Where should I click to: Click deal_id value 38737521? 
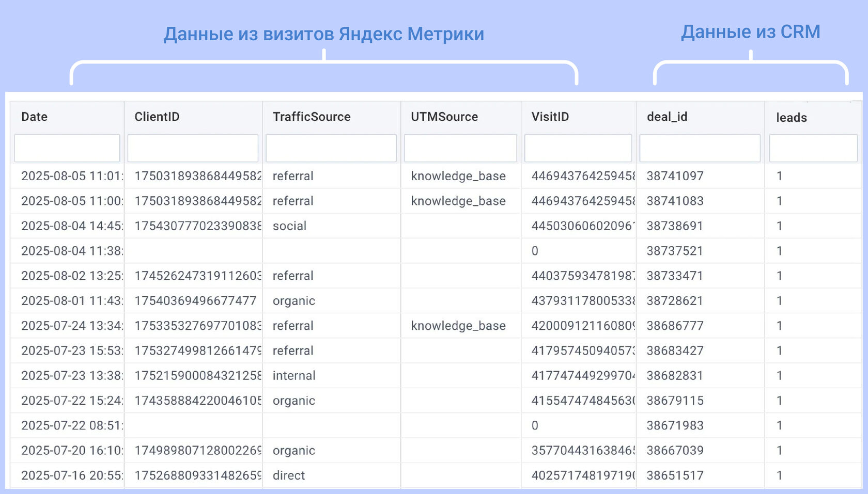(675, 251)
